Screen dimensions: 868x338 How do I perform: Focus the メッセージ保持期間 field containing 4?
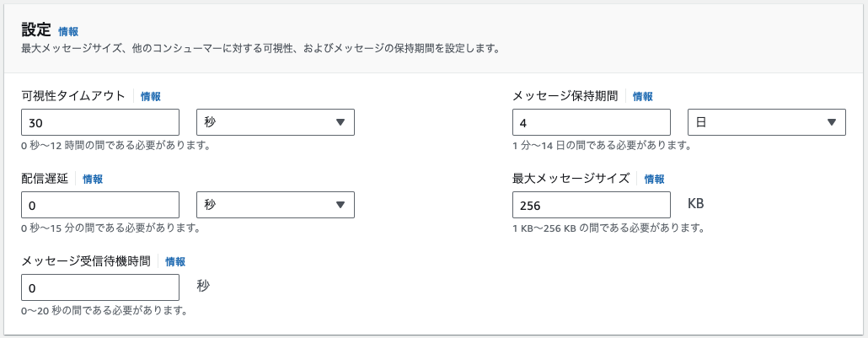click(592, 122)
